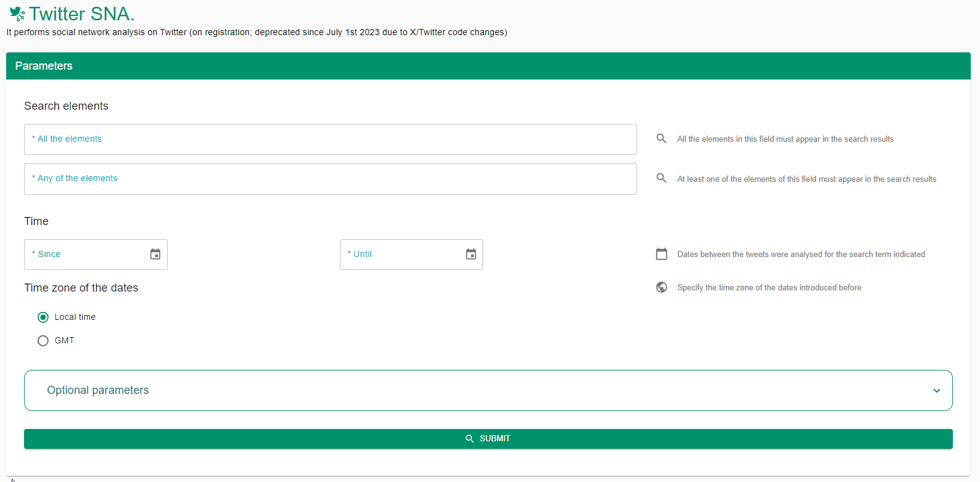Screen dimensions: 980x482
Task: Click the GMT label text
Action: point(65,340)
